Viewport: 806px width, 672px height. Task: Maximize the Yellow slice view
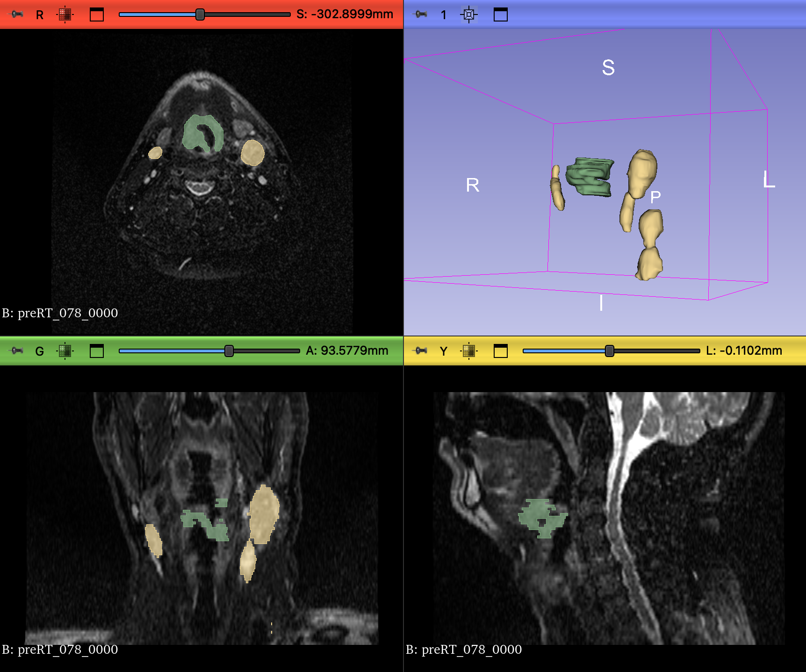[x=500, y=350]
